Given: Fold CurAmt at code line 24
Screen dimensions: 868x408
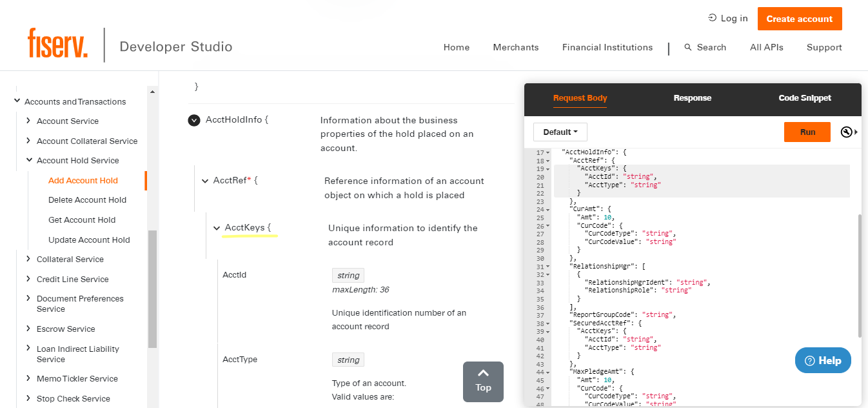Looking at the screenshot, I should click(548, 210).
